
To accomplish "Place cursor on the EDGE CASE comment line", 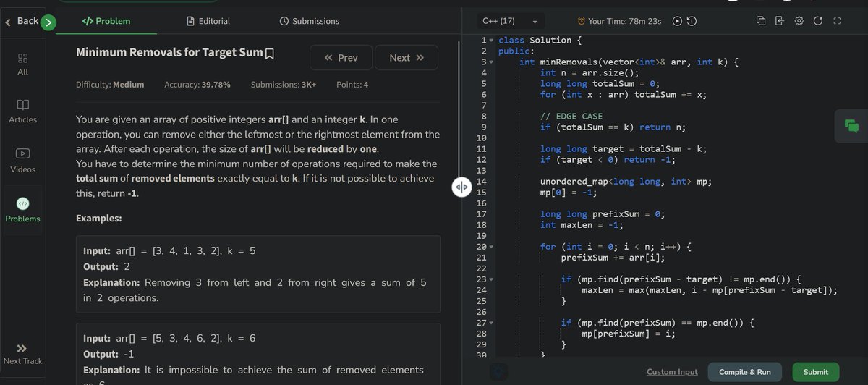I will 571,117.
